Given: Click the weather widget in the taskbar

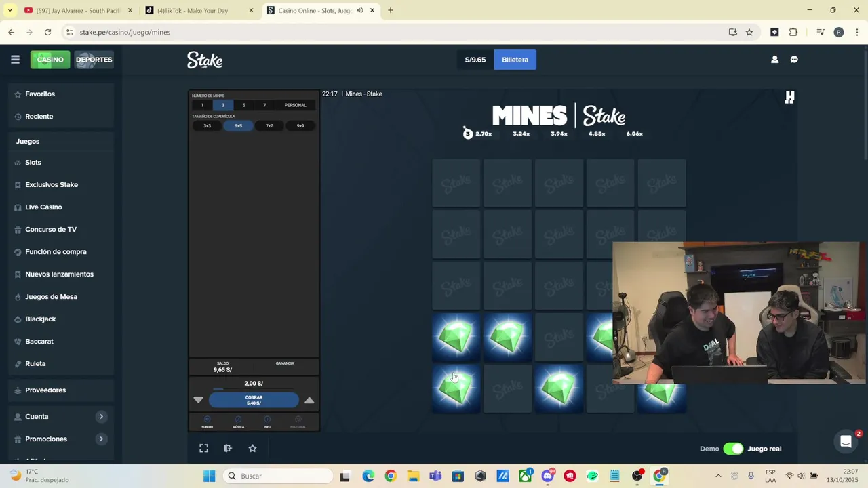Looking at the screenshot, I should [x=41, y=476].
